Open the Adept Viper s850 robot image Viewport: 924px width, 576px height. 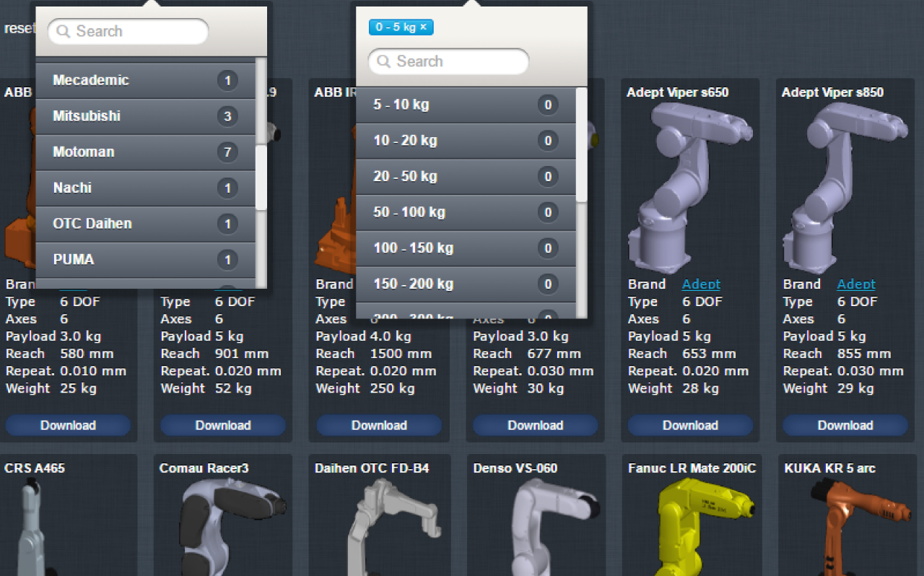(845, 188)
